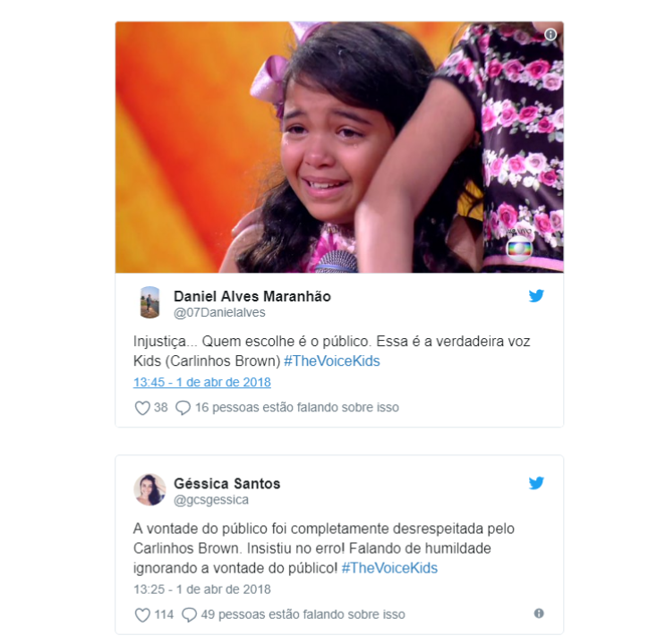Viewport: 657px width, 644px height.
Task: Click the 13:25 - 1 de abr de 2018 timestamp
Action: click(202, 589)
